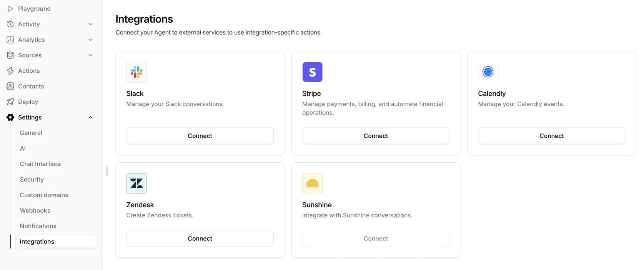Click the Stripe logo icon

coord(312,72)
